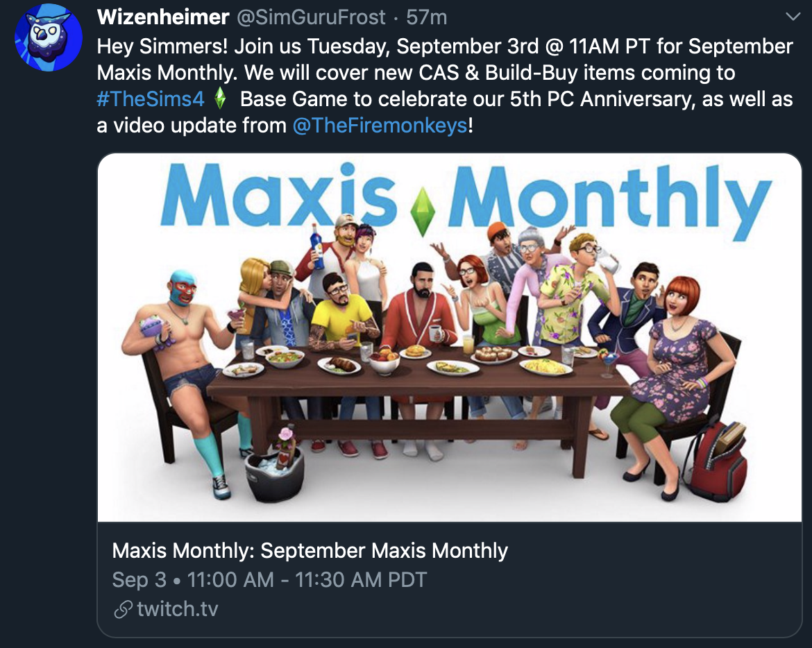812x648 pixels.
Task: Open the Maxis Monthly preview image
Action: (450, 337)
